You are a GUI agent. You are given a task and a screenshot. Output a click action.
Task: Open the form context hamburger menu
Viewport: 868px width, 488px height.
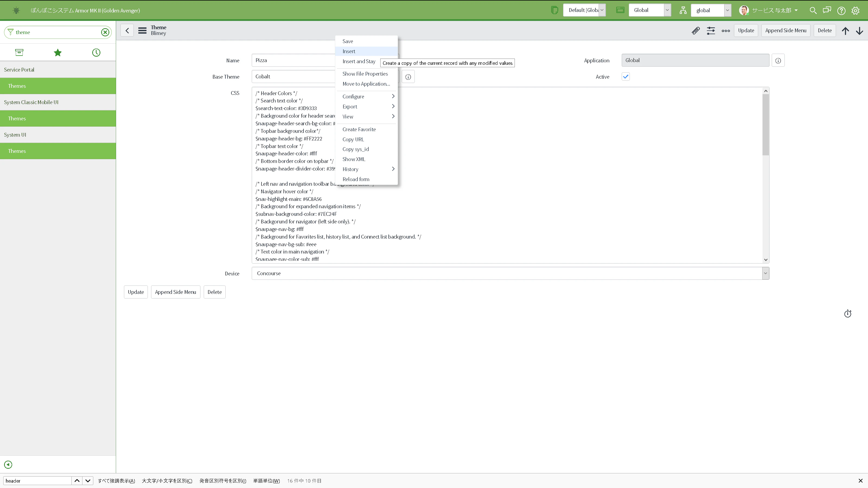coord(142,30)
